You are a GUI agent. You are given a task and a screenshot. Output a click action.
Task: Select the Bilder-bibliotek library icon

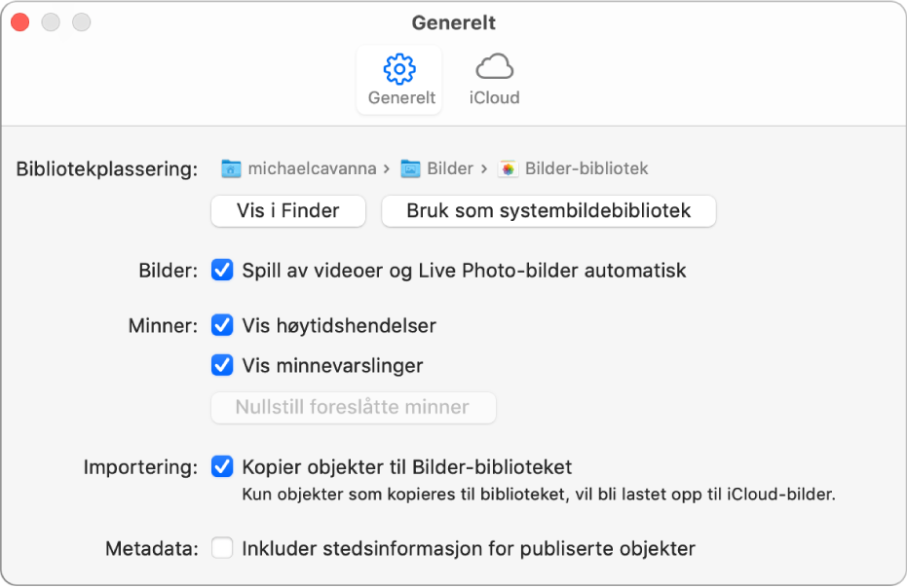(506, 167)
